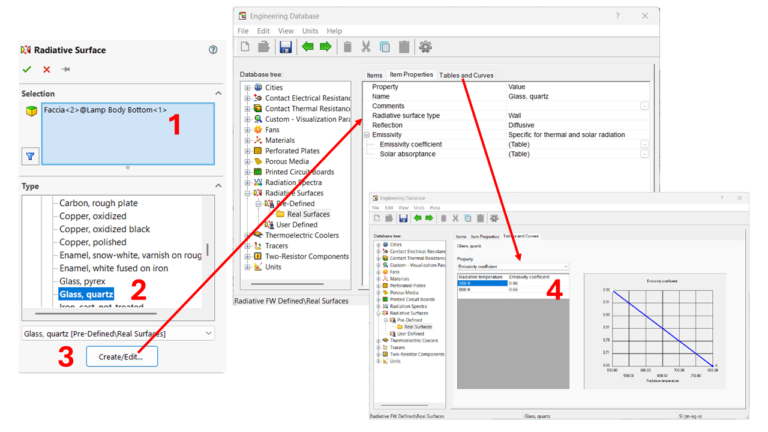
Task: Open settings gear in database toolbar
Action: coord(425,47)
